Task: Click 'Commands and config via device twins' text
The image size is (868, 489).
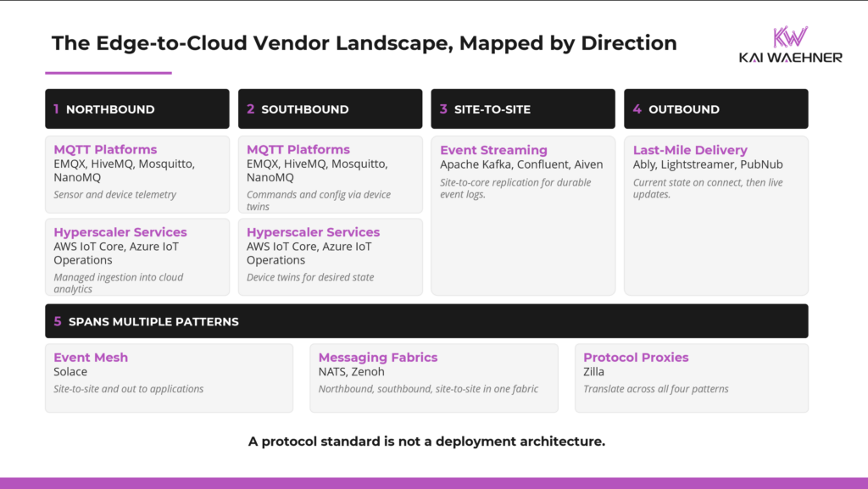Action: pyautogui.click(x=319, y=200)
